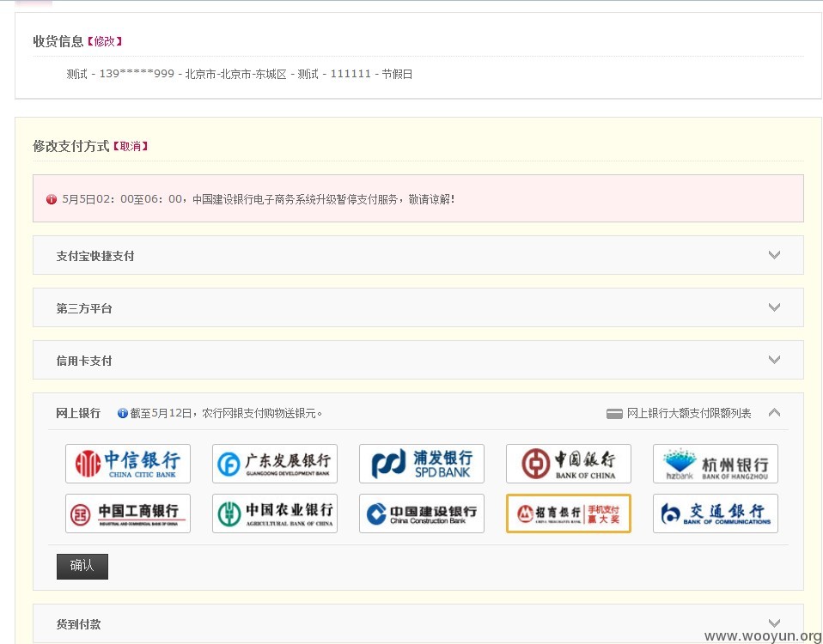The width and height of the screenshot is (823, 644).
Task: Choose Bank of Hangzhou logo
Action: tap(716, 464)
